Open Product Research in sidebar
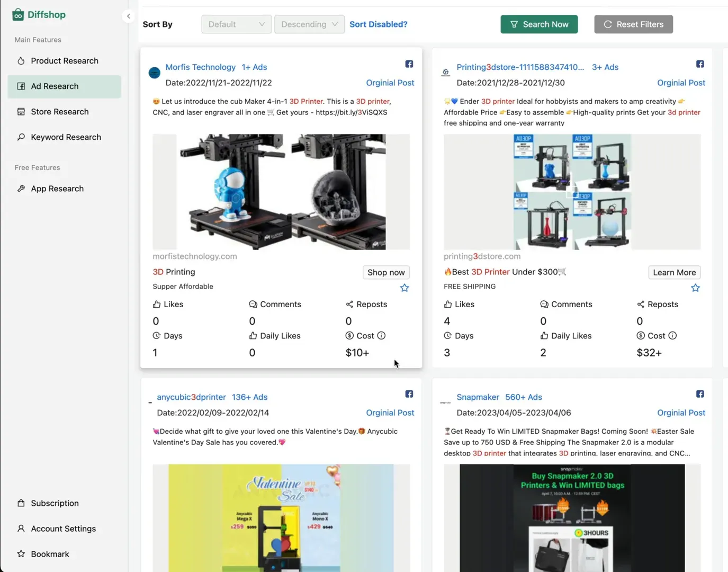The height and width of the screenshot is (572, 728). click(65, 61)
